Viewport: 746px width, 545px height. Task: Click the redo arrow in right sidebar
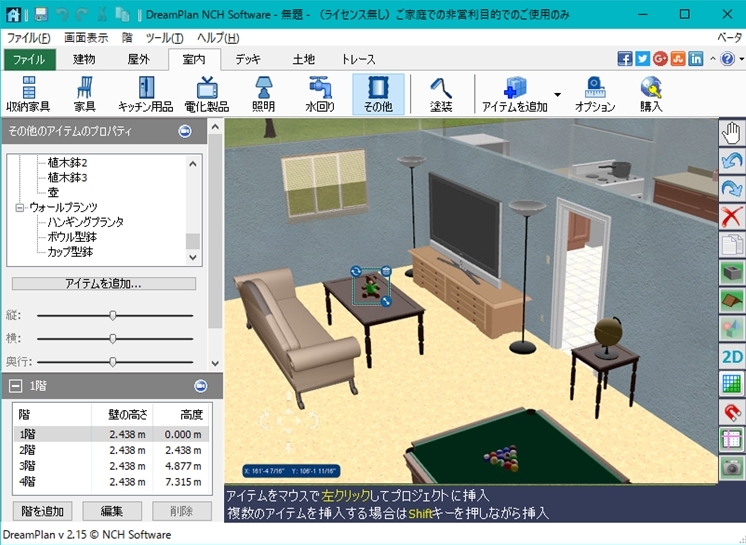pos(732,188)
